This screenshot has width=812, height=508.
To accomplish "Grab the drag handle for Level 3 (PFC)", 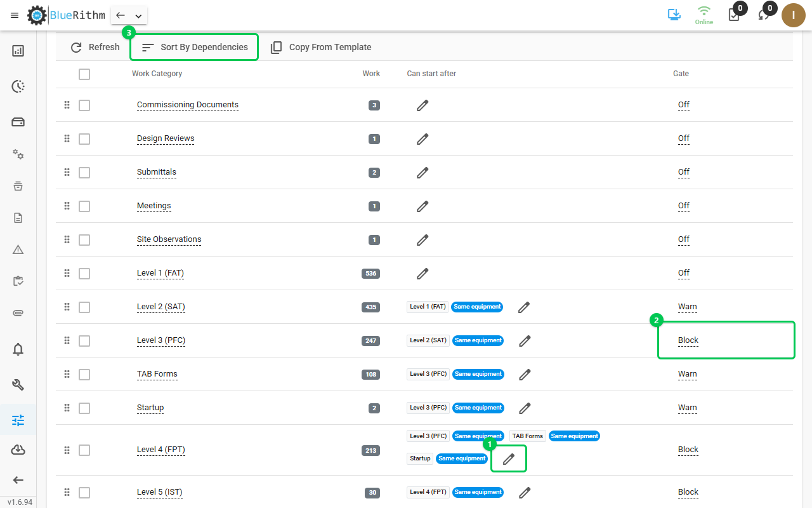I will tap(67, 340).
